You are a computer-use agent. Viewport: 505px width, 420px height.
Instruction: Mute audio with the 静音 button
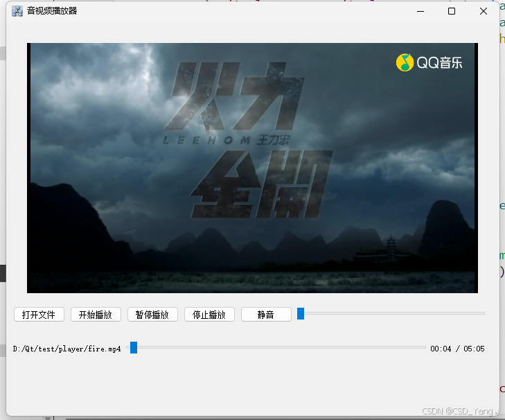coord(266,314)
